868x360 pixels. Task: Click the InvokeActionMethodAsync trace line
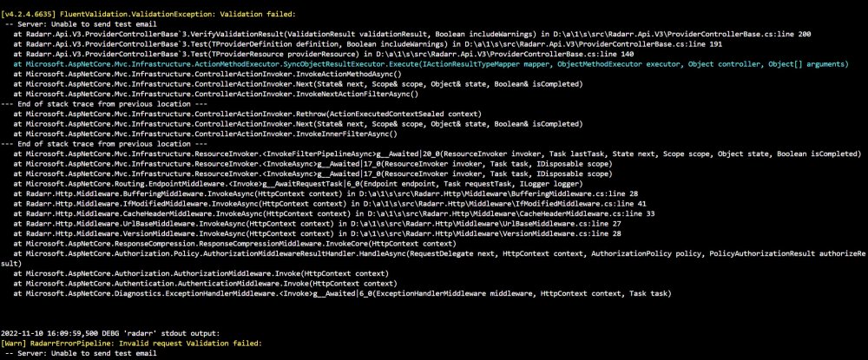(x=207, y=74)
